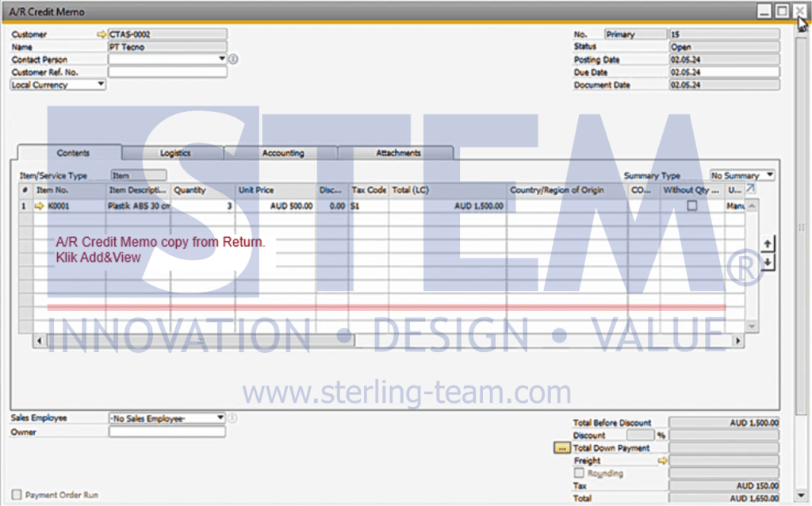Expand the item table with maximize icon
This screenshot has width=812, height=506.
tap(750, 189)
